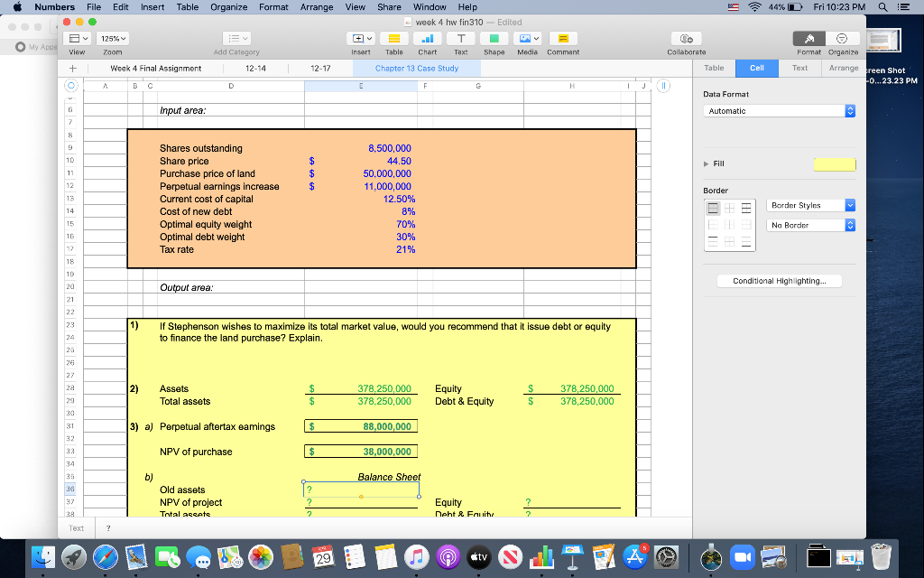Toggle the bottom border option in the Border grid
Viewport: 924px width, 578px height.
(x=748, y=241)
